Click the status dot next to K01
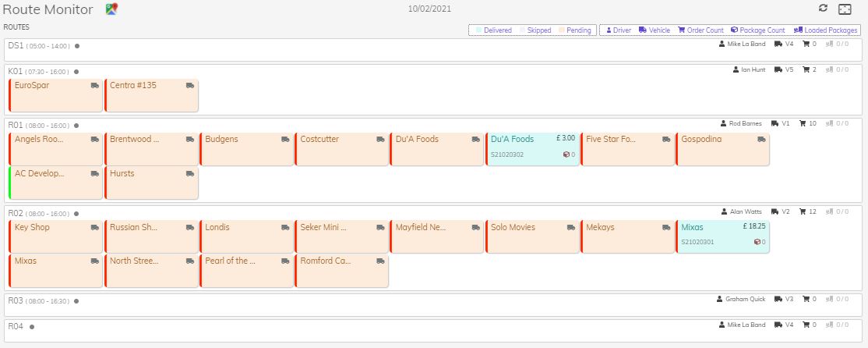Screen dimensions: 868x348 76,72
